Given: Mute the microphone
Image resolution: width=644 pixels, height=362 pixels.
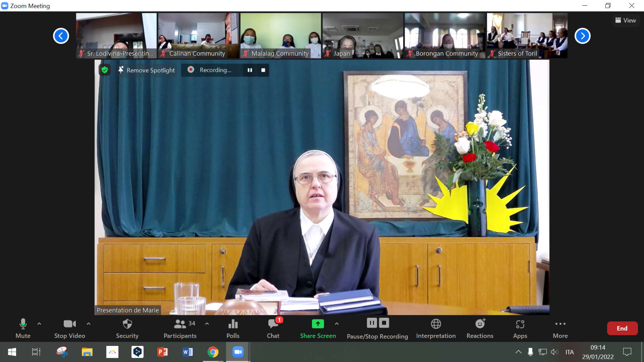Looking at the screenshot, I should tap(23, 328).
